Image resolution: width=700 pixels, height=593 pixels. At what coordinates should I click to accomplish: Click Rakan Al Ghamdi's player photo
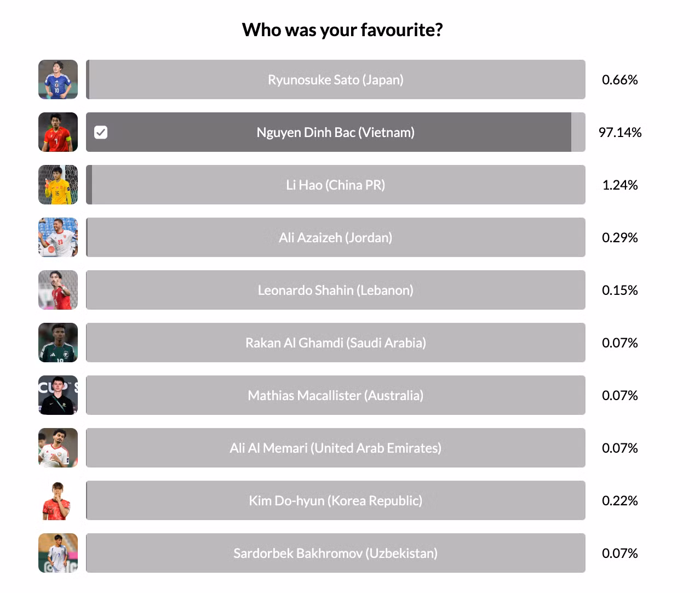pos(58,343)
